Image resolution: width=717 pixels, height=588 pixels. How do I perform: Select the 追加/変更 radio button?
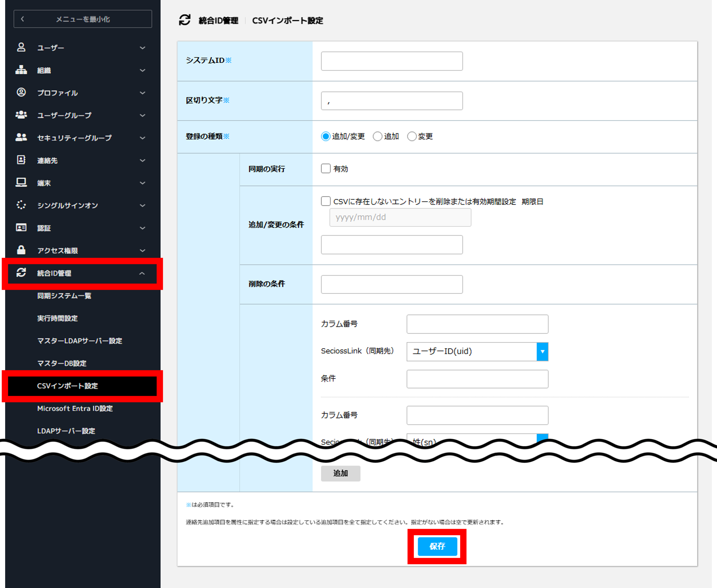click(326, 136)
